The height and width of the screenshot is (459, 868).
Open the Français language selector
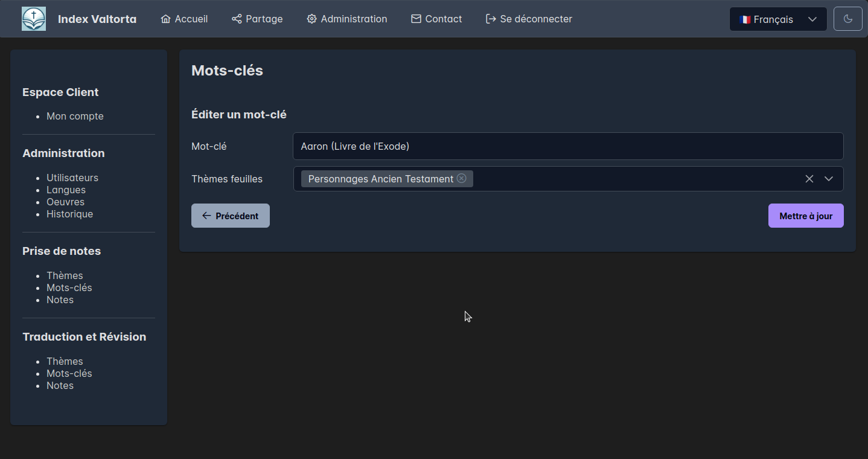pos(777,19)
